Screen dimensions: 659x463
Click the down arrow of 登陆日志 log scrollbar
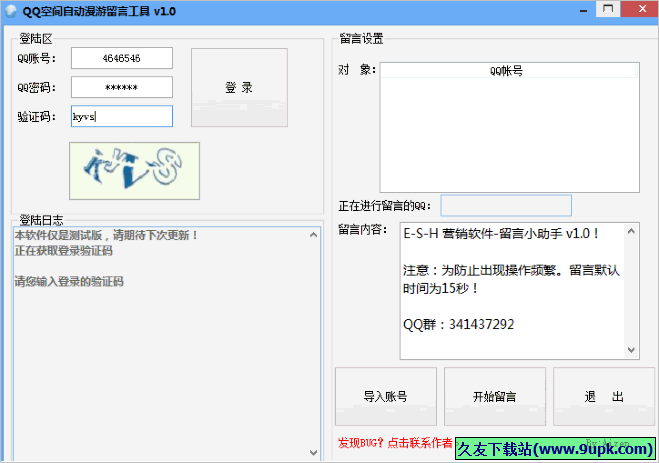tap(314, 452)
